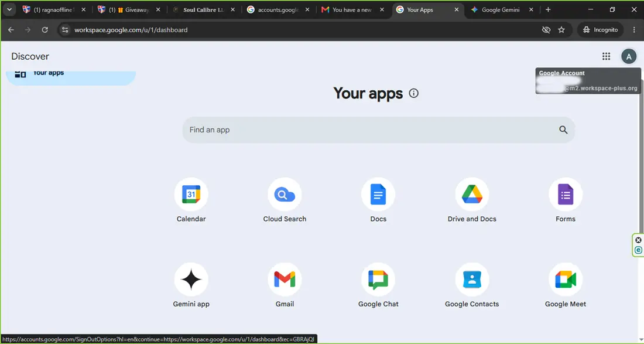The height and width of the screenshot is (344, 644).
Task: Bookmark this page with the star icon
Action: click(x=561, y=29)
